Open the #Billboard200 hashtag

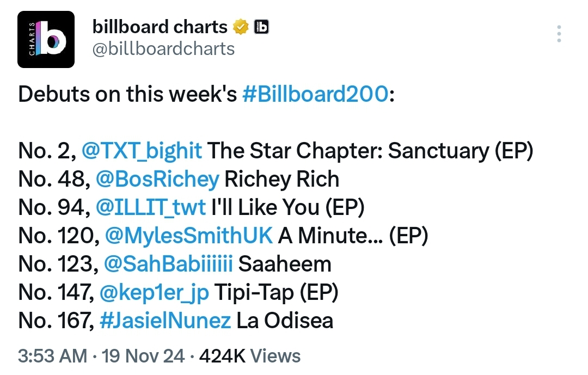point(315,94)
